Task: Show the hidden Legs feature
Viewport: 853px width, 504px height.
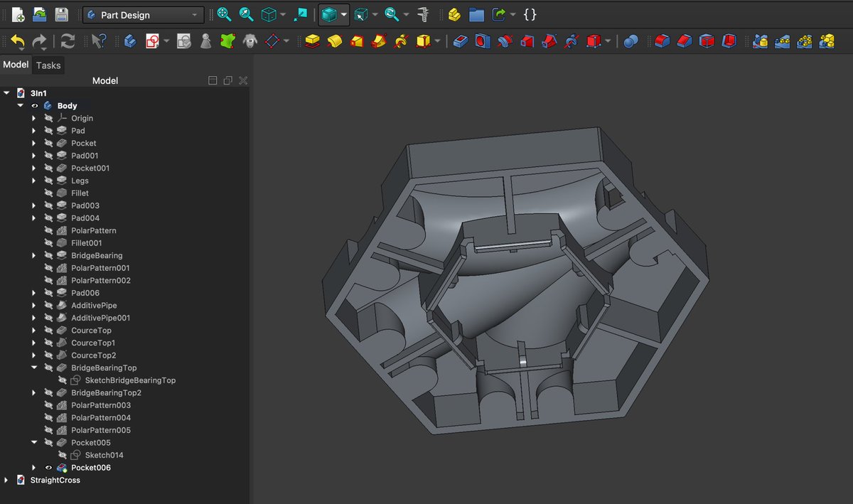Action: coord(48,181)
